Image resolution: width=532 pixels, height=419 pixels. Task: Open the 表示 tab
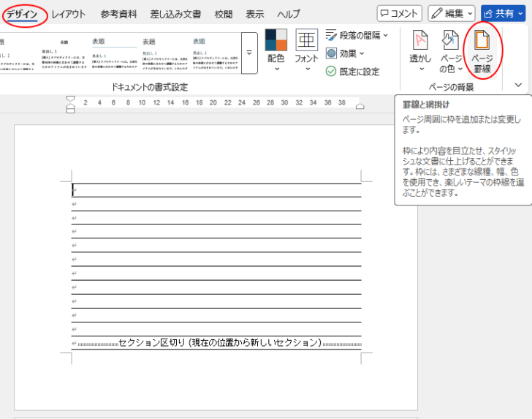[255, 15]
